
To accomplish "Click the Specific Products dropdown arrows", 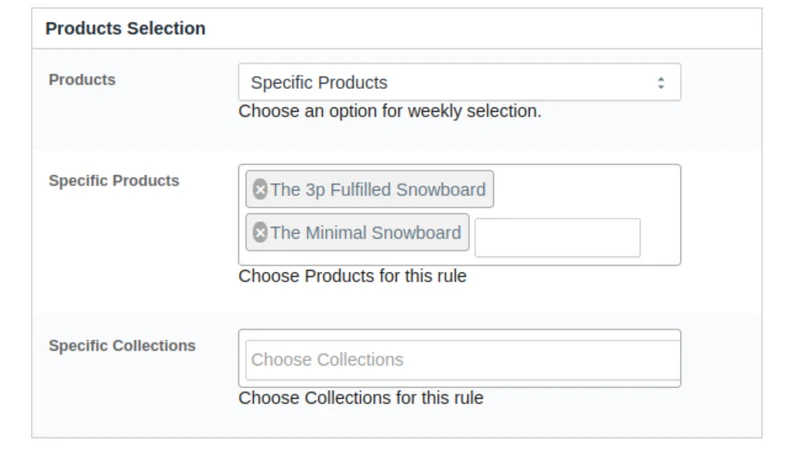I will 661,83.
